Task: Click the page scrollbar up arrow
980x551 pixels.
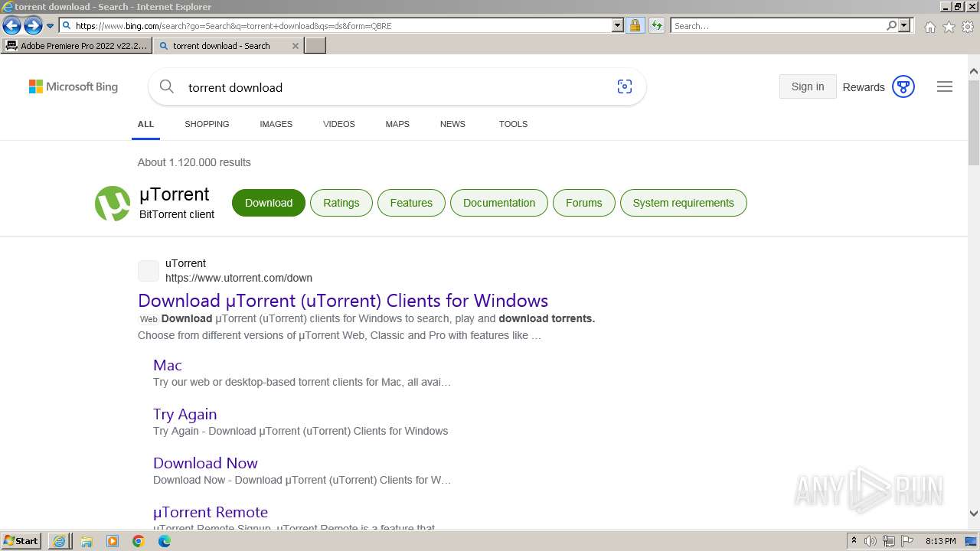Action: coord(974,72)
